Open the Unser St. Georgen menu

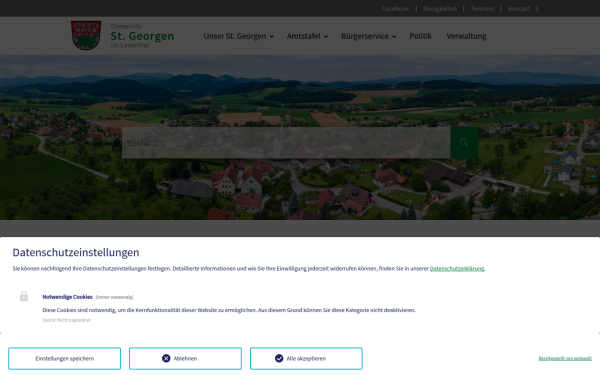235,36
